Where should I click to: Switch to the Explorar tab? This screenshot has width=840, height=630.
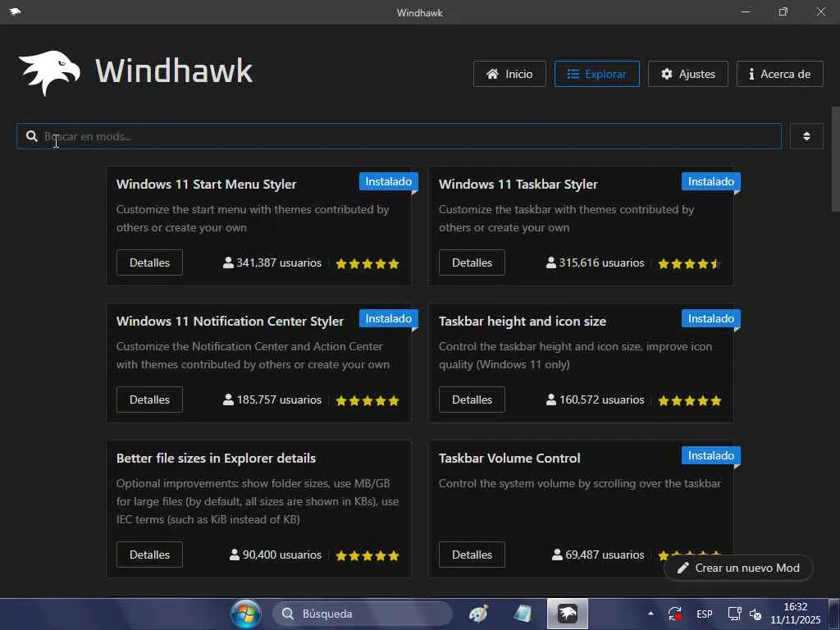click(597, 74)
